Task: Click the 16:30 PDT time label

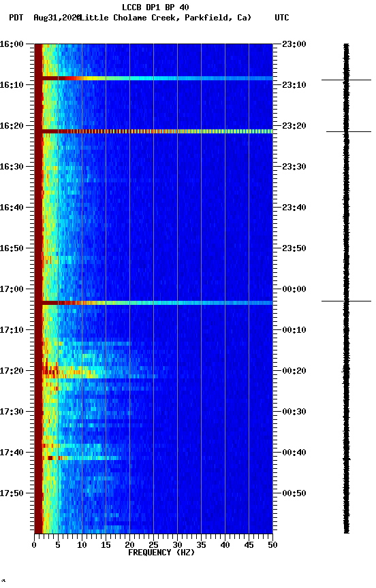Action: 12,167
